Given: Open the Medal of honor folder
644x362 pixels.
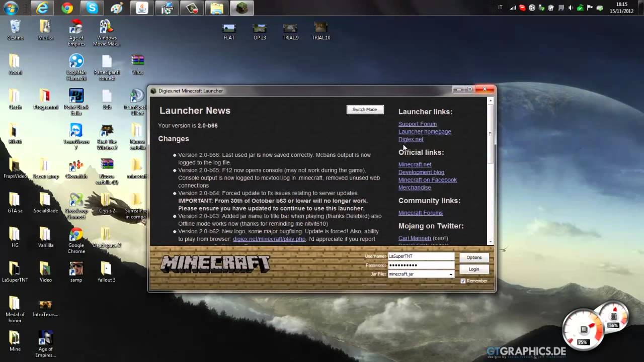Looking at the screenshot, I should pos(15,310).
